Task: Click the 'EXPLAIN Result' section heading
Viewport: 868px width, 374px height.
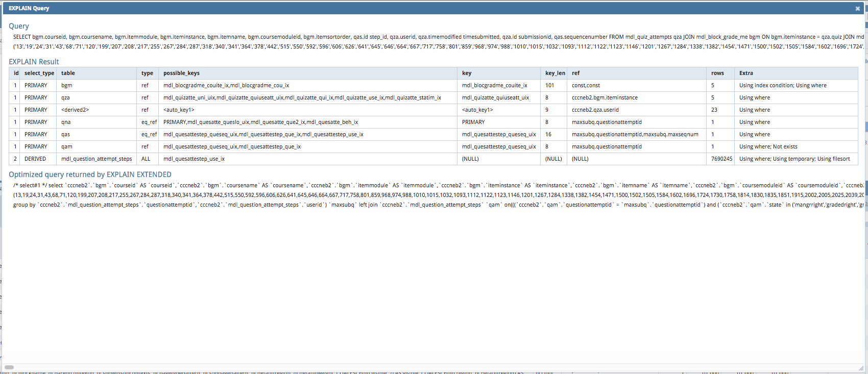Action: (x=34, y=62)
